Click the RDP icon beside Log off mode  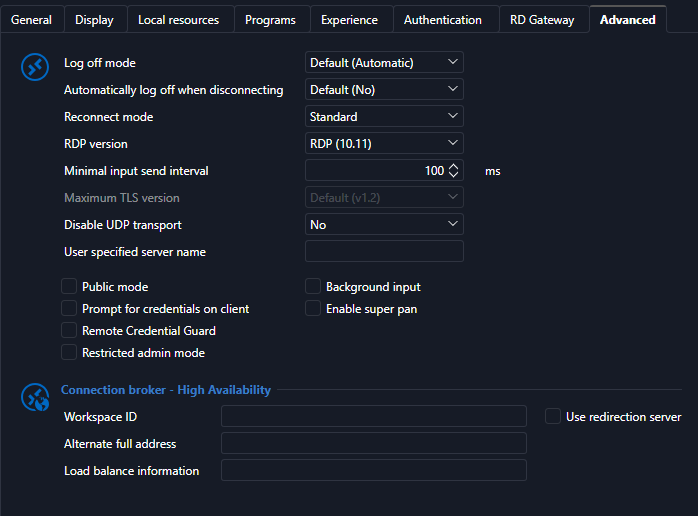35,67
